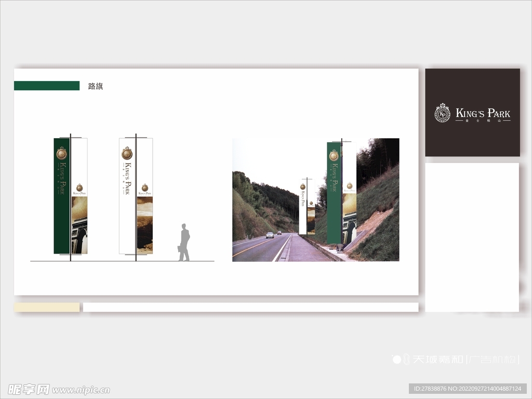Click the white car on the highway
Viewport: 532px width, 399px height.
point(270,235)
